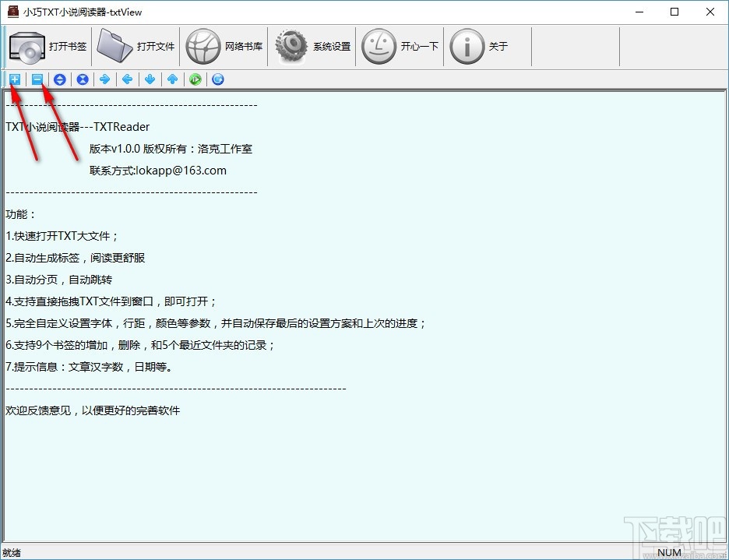Image resolution: width=729 pixels, height=560 pixels.
Task: Click the blue up arrow icon
Action: [x=172, y=79]
